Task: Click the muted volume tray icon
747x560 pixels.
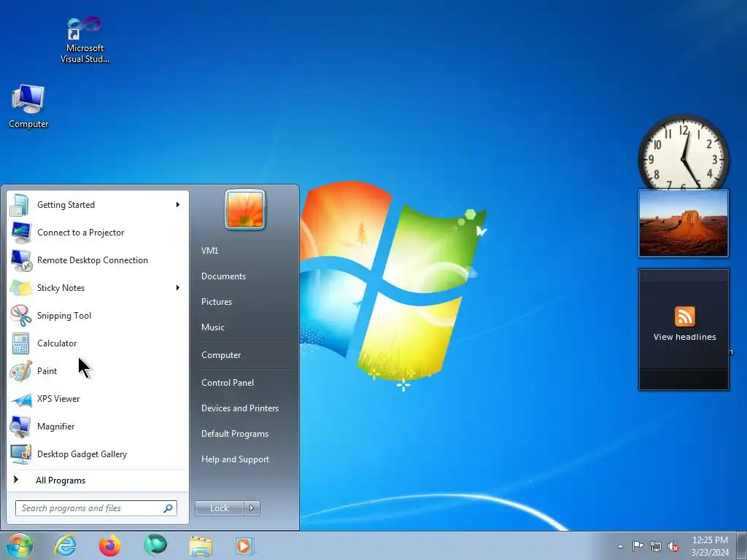Action: coord(673,546)
